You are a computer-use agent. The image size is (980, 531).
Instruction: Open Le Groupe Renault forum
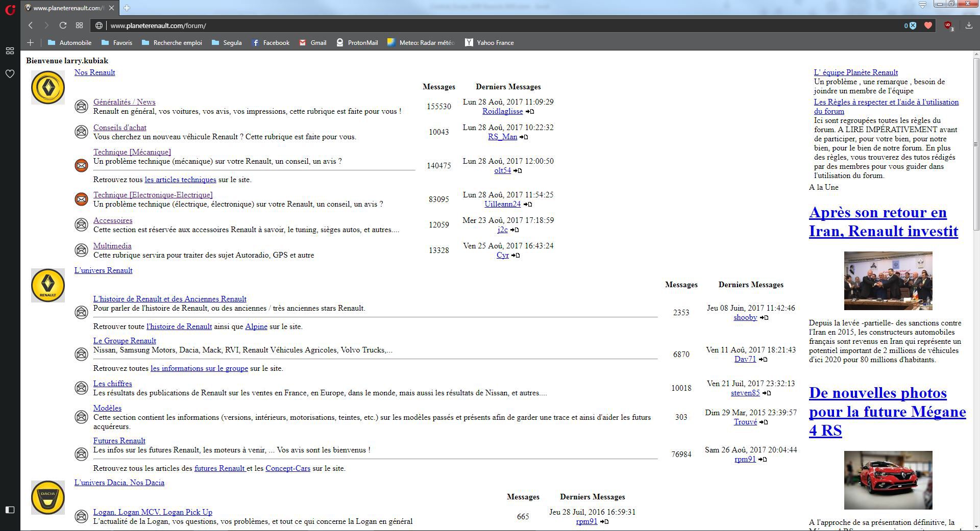pos(125,341)
